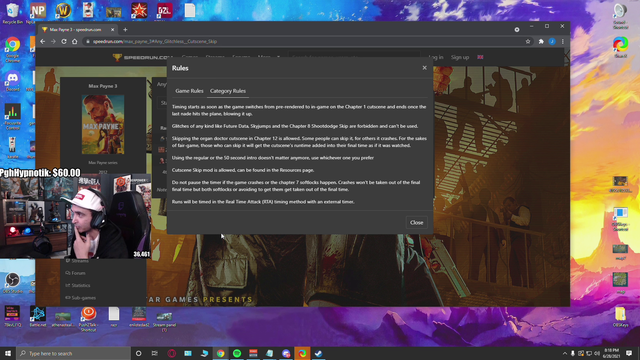Open the blank document desktop icon at top
The width and height of the screenshot is (640, 360).
click(190, 10)
